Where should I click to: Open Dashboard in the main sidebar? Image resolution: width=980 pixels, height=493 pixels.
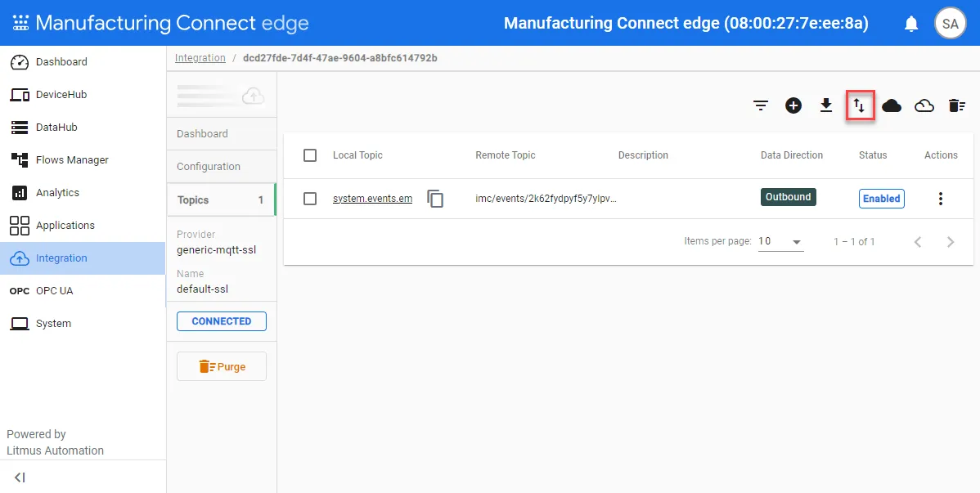point(83,62)
